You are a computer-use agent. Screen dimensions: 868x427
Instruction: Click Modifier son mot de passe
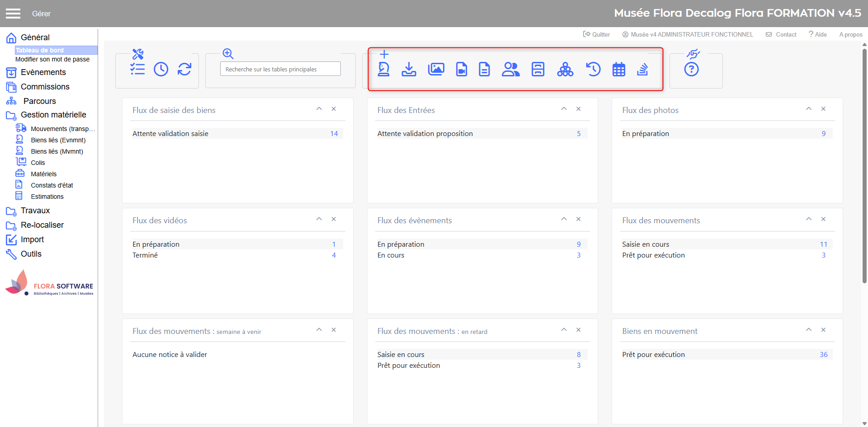(52, 59)
